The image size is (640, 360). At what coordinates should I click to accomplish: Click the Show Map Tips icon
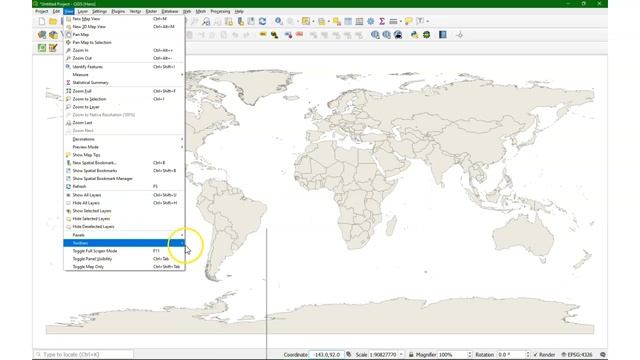409,21
